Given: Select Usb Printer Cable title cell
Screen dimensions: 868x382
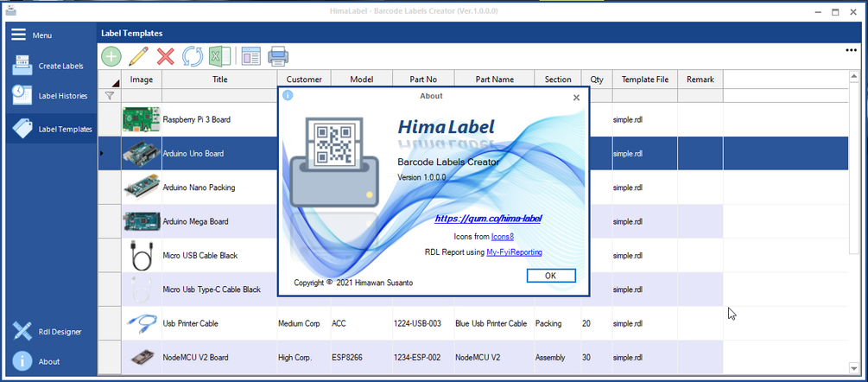Looking at the screenshot, I should [219, 323].
